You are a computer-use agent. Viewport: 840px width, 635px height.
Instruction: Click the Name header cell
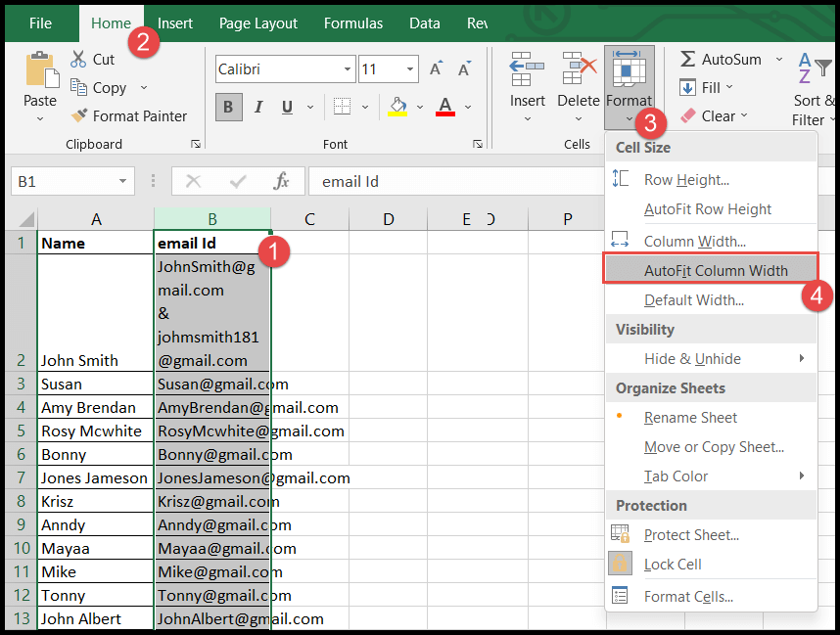(x=95, y=243)
